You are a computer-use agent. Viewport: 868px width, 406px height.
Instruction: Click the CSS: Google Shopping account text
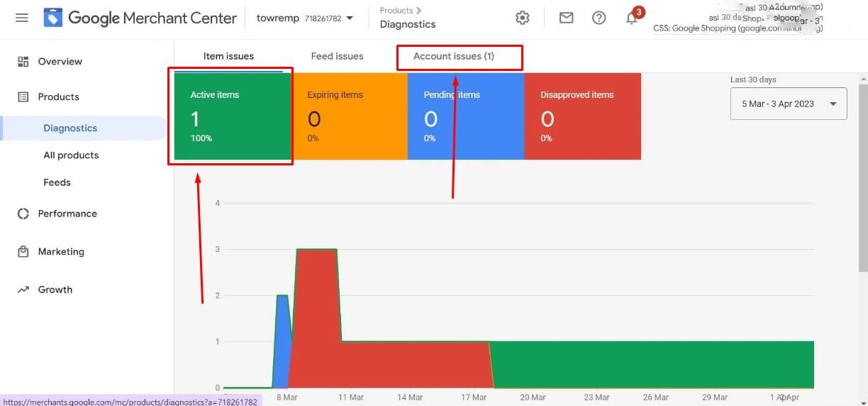[738, 29]
